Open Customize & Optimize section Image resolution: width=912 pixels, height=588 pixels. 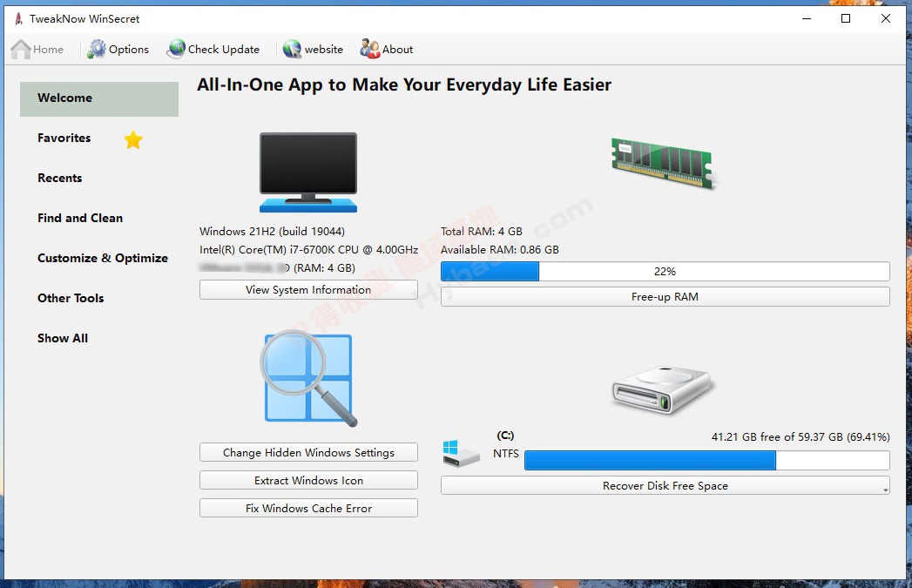pyautogui.click(x=103, y=259)
